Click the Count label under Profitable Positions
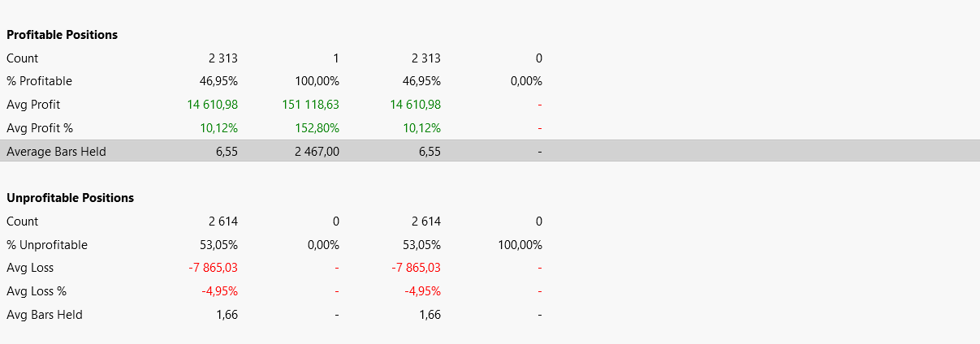 (x=22, y=58)
